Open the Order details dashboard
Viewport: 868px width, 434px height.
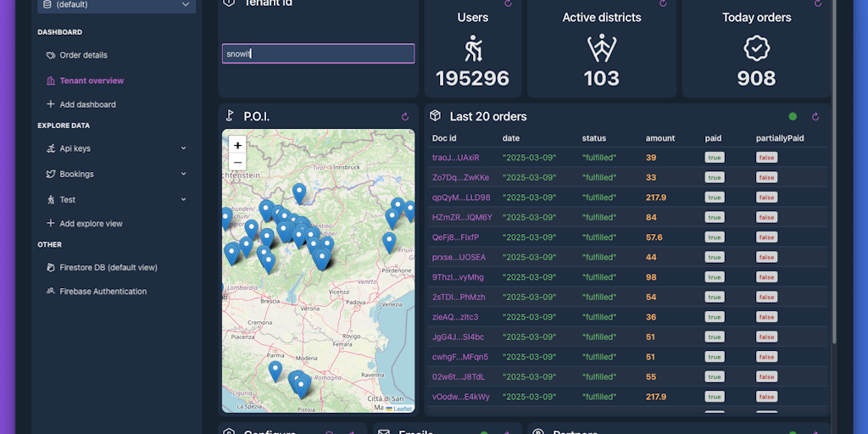point(83,55)
